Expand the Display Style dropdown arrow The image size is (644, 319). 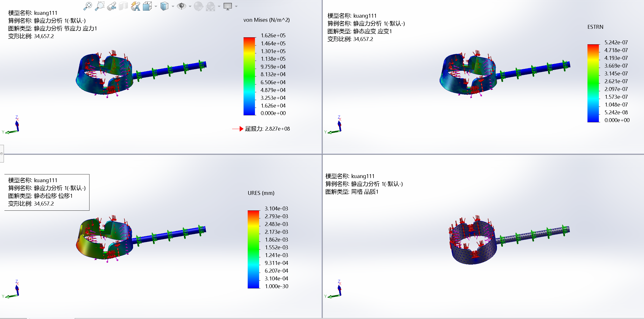[173, 6]
